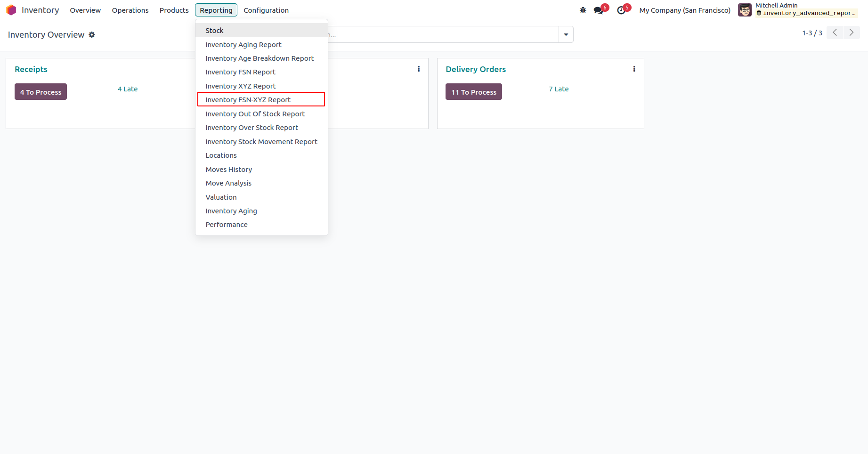Image resolution: width=868 pixels, height=454 pixels.
Task: Open the Reporting menu
Action: 216,10
